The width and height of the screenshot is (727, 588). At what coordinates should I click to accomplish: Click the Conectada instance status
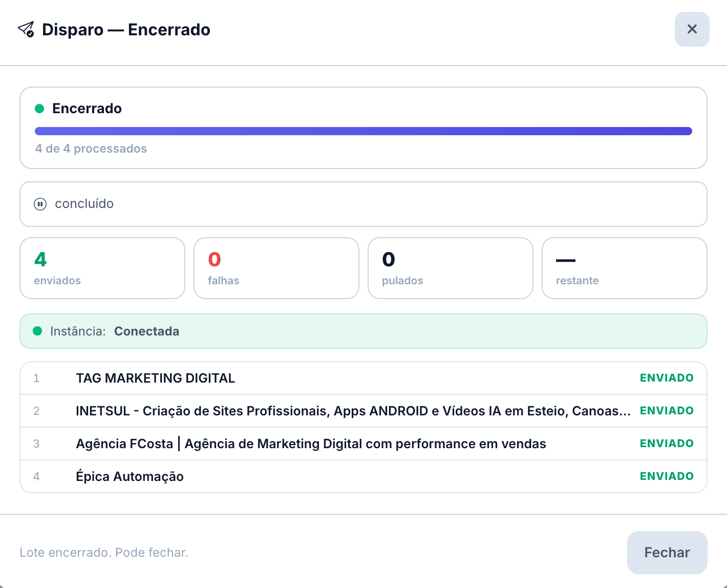click(x=147, y=331)
